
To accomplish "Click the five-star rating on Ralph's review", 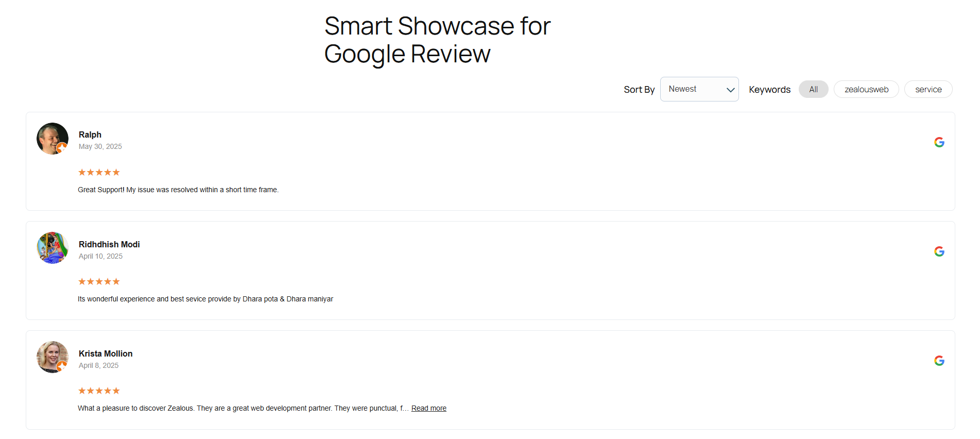I will click(99, 172).
